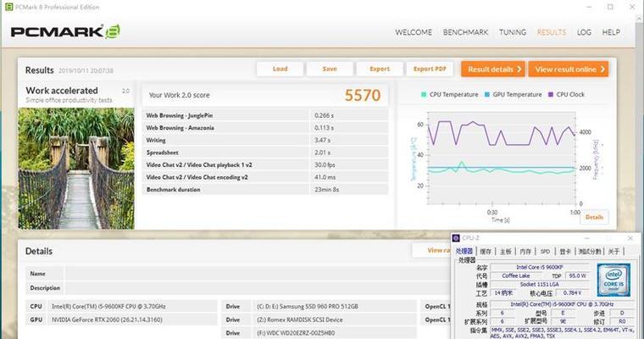Click the WDC WD20EZRZ drive entry
Image resolution: width=644 pixels, height=339 pixels.
296,333
